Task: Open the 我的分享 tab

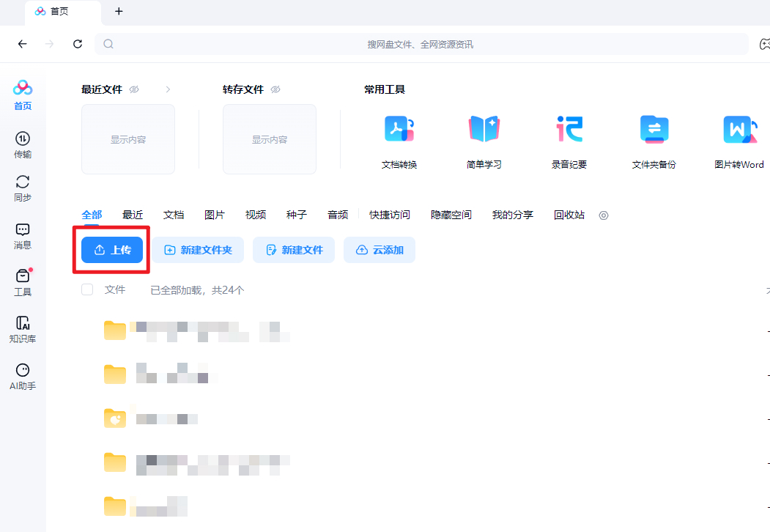Action: pyautogui.click(x=513, y=215)
